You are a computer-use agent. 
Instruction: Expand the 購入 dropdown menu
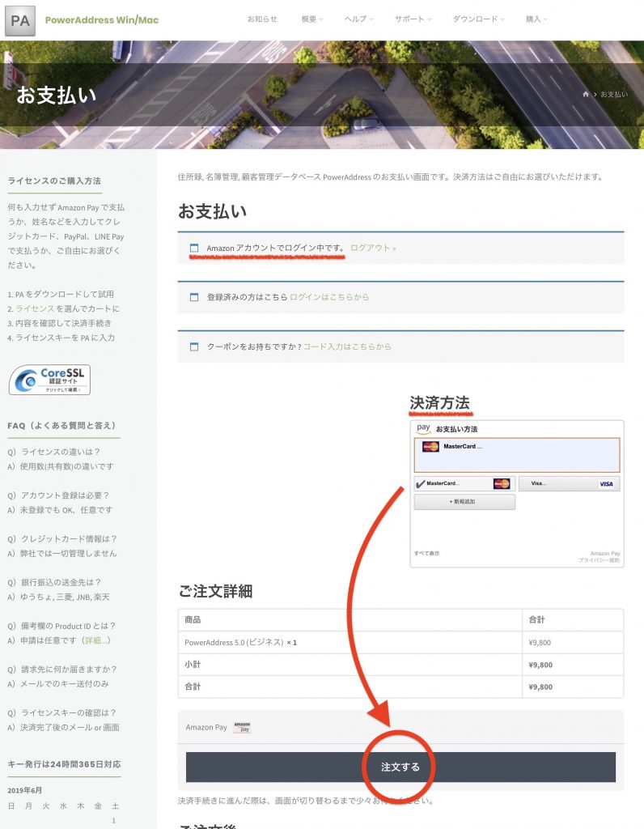[x=536, y=19]
